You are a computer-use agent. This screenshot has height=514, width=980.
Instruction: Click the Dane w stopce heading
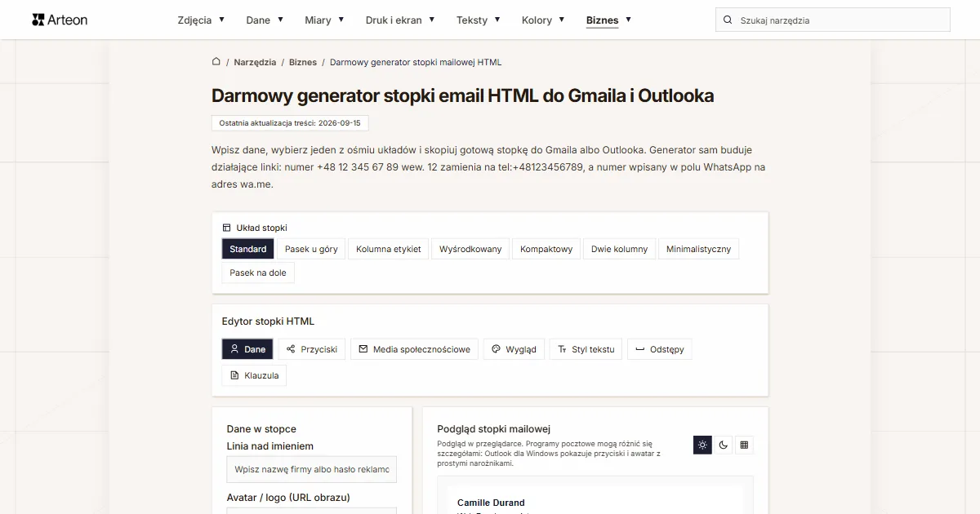[261, 429]
